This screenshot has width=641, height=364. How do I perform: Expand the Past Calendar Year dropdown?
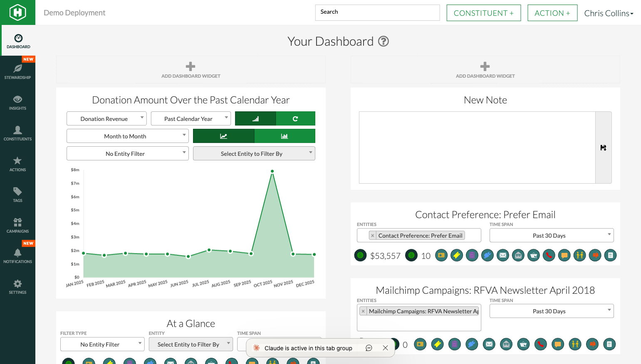click(191, 119)
